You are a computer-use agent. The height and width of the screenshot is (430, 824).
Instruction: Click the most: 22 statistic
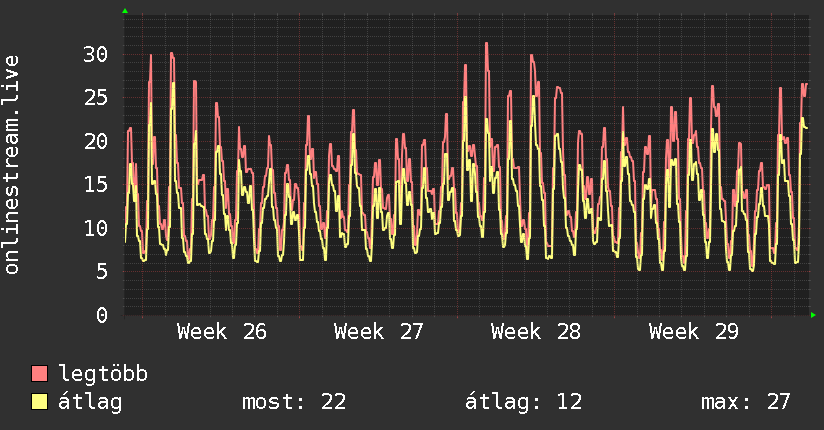pyautogui.click(x=294, y=402)
